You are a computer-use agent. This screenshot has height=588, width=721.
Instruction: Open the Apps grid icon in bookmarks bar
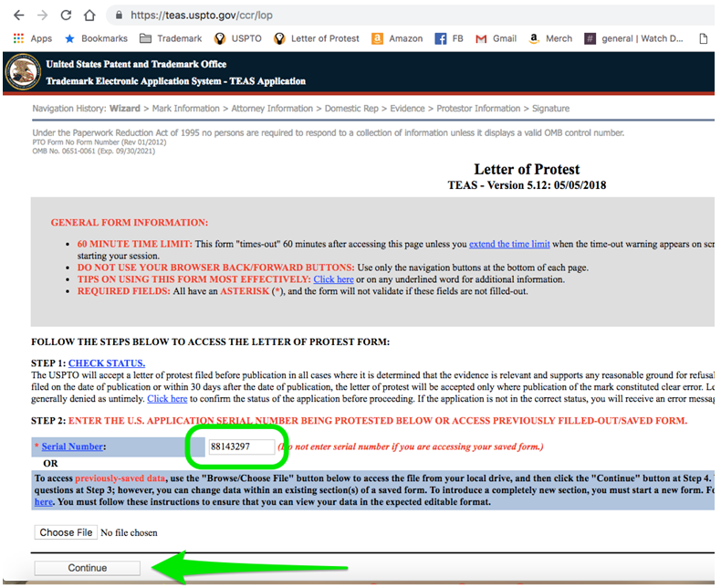pos(18,38)
